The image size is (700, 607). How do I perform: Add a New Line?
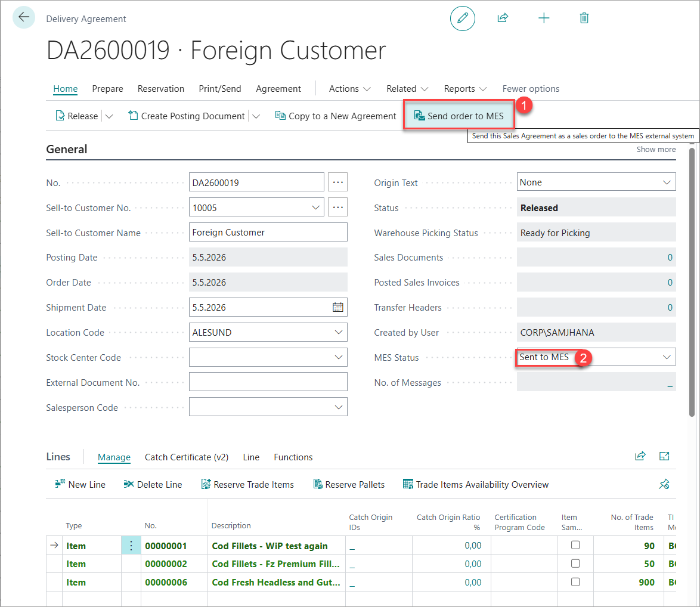[80, 485]
